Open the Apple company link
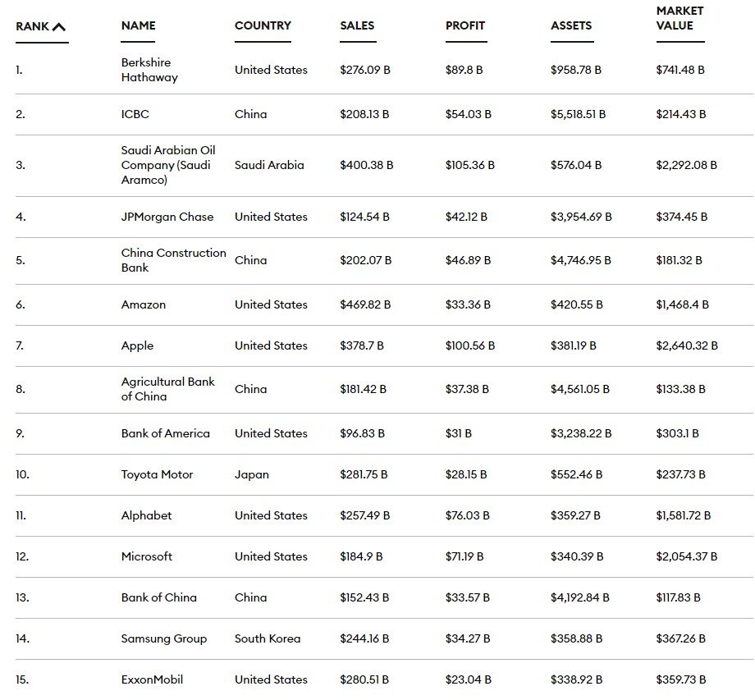This screenshot has height=700, width=755. click(137, 345)
